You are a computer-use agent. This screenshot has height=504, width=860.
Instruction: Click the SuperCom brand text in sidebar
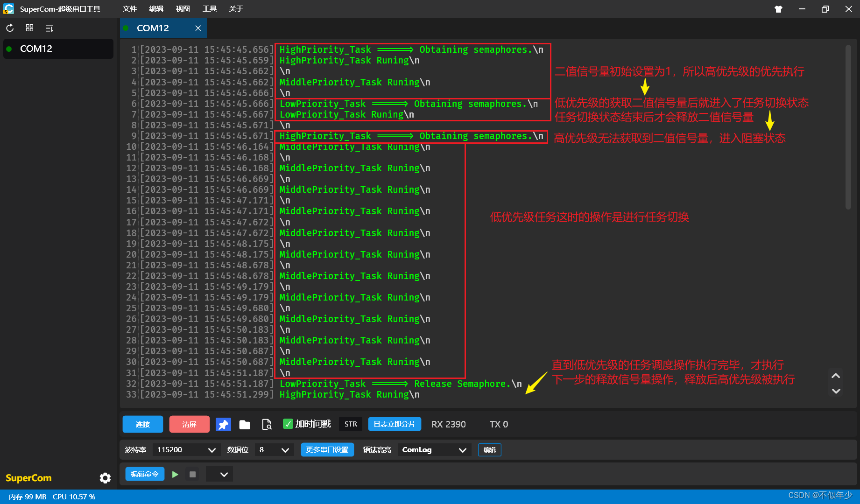[x=28, y=478]
